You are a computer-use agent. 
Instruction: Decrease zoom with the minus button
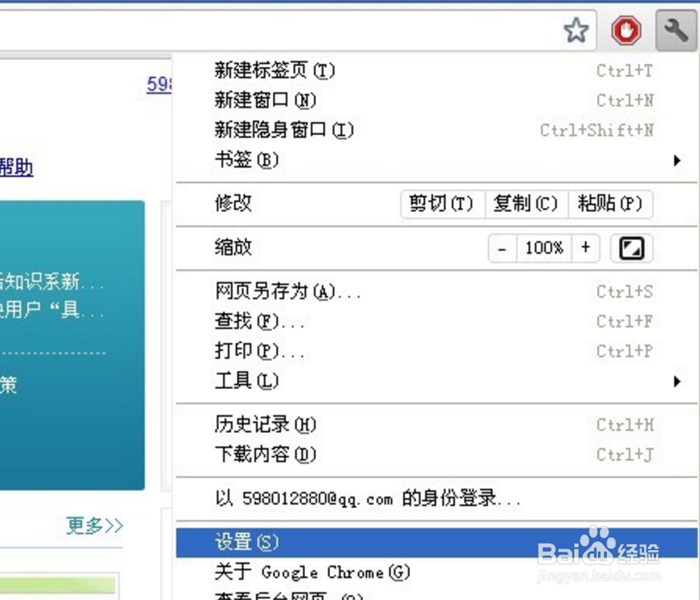click(x=503, y=248)
